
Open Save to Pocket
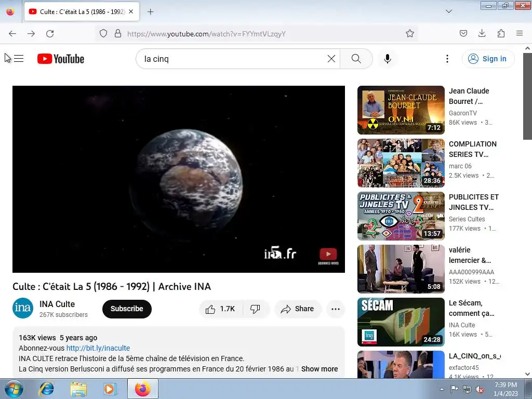(x=463, y=34)
